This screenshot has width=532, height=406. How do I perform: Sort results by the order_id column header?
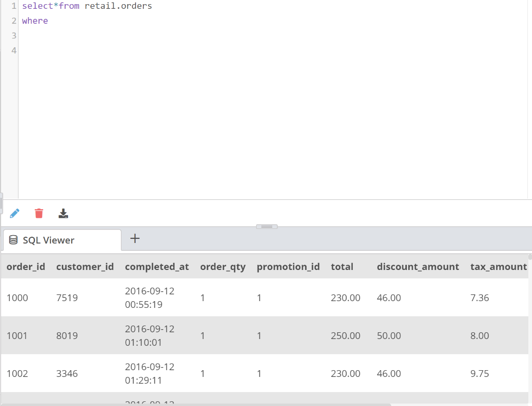(x=25, y=266)
